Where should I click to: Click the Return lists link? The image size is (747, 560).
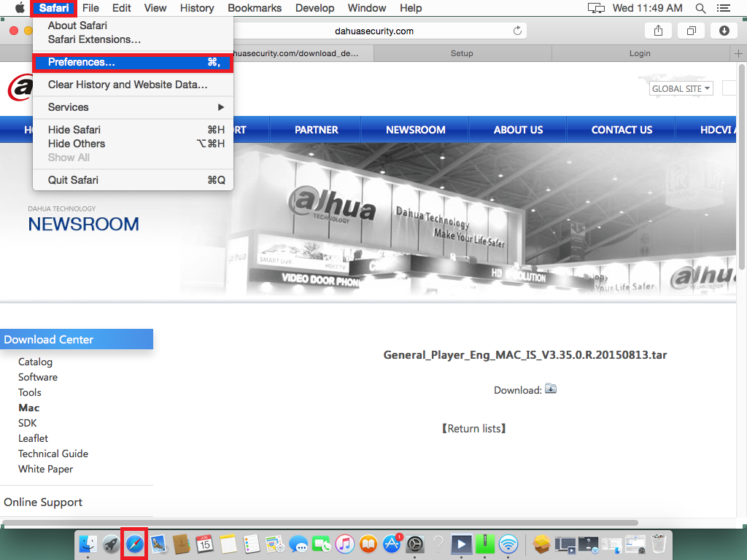coord(474,429)
